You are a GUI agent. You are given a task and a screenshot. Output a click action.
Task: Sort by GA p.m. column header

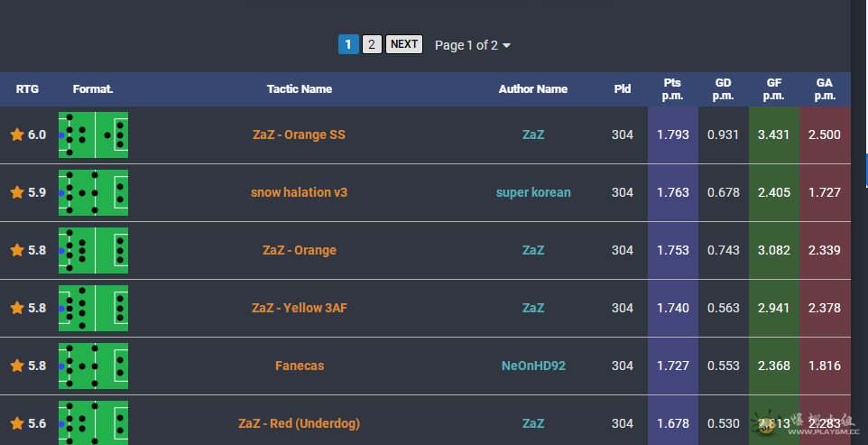[x=825, y=89]
